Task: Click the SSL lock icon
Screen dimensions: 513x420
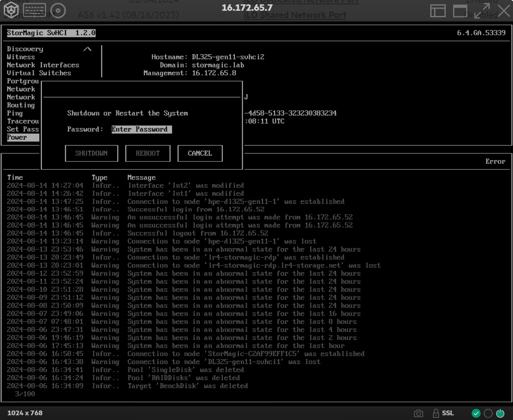Action: click(x=436, y=413)
